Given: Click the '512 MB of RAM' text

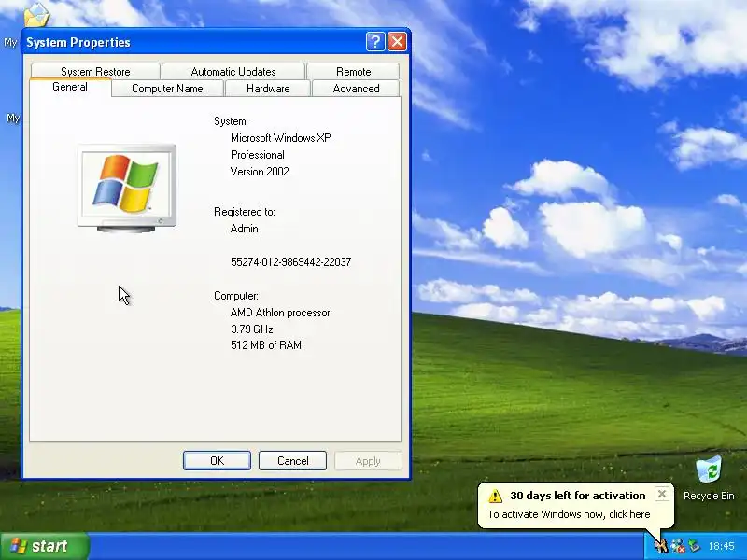Looking at the screenshot, I should click(266, 345).
